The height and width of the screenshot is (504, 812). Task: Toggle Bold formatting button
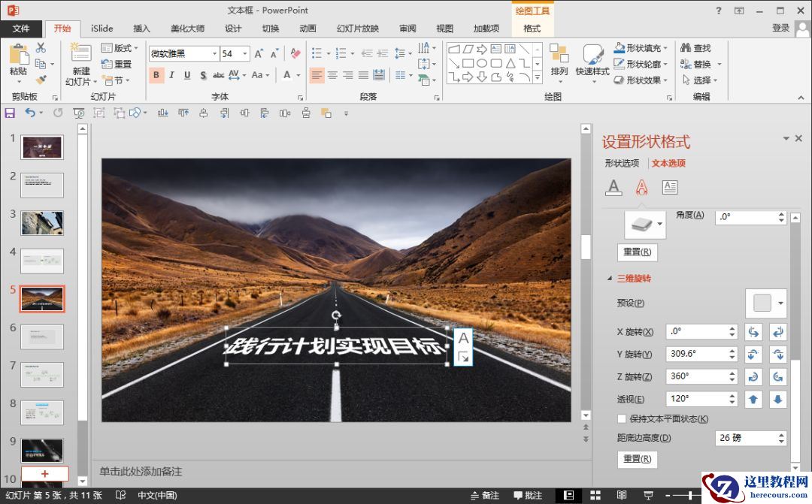pyautogui.click(x=156, y=75)
